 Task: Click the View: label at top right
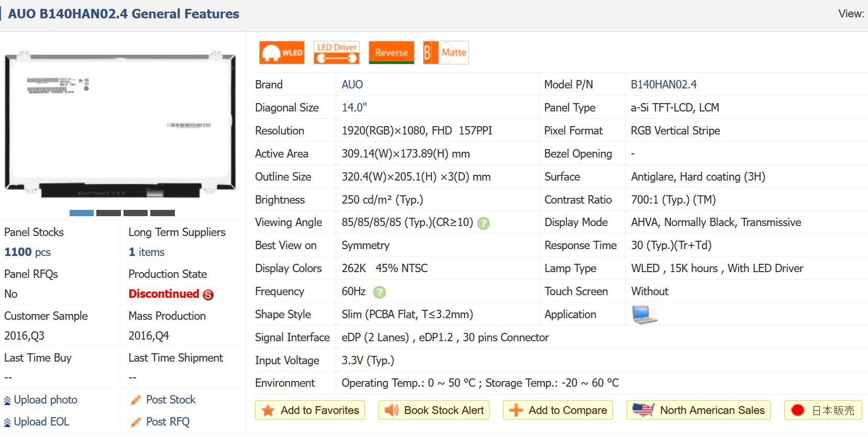(851, 14)
